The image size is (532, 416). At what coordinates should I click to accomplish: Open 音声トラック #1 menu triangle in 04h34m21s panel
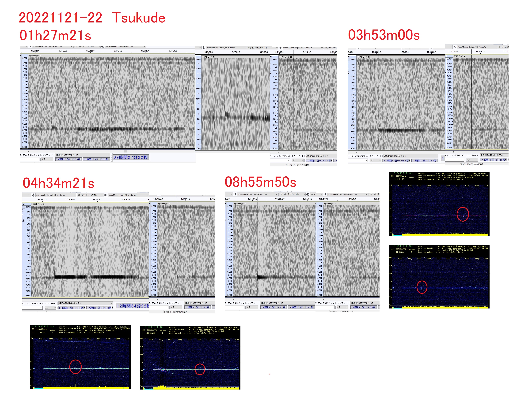[24, 204]
